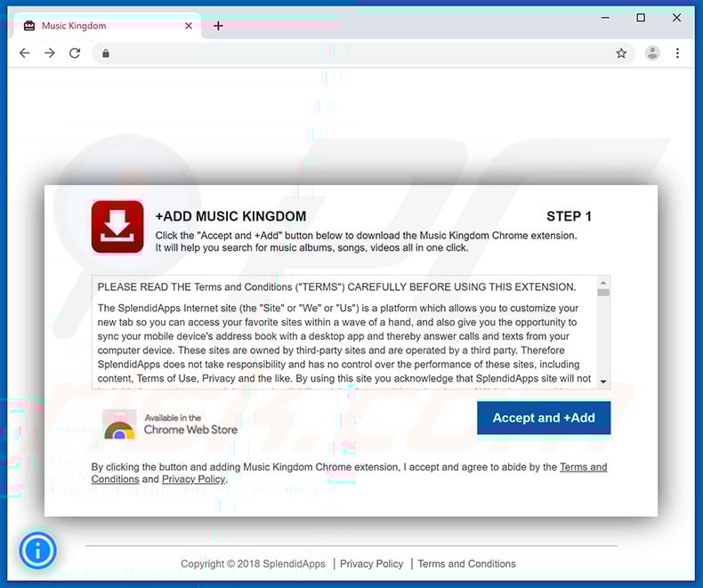Screen dimensions: 703x588
Task: Open the inline Privacy Policy link
Action: click(193, 479)
